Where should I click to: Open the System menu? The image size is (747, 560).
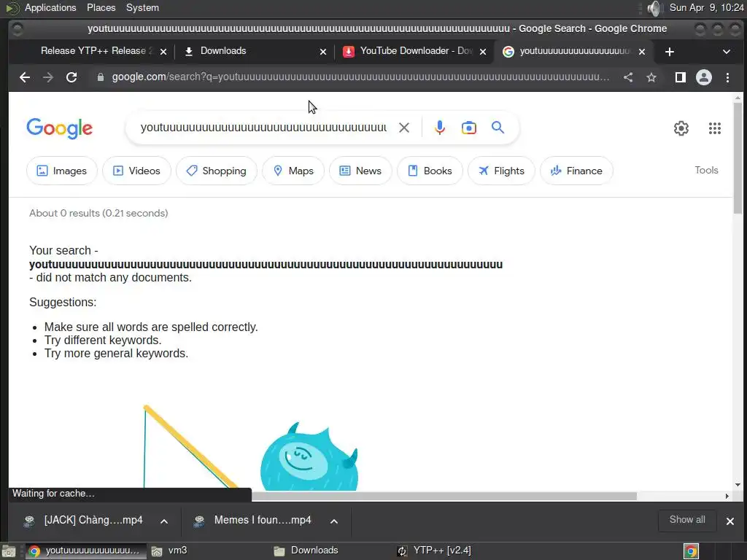142,7
